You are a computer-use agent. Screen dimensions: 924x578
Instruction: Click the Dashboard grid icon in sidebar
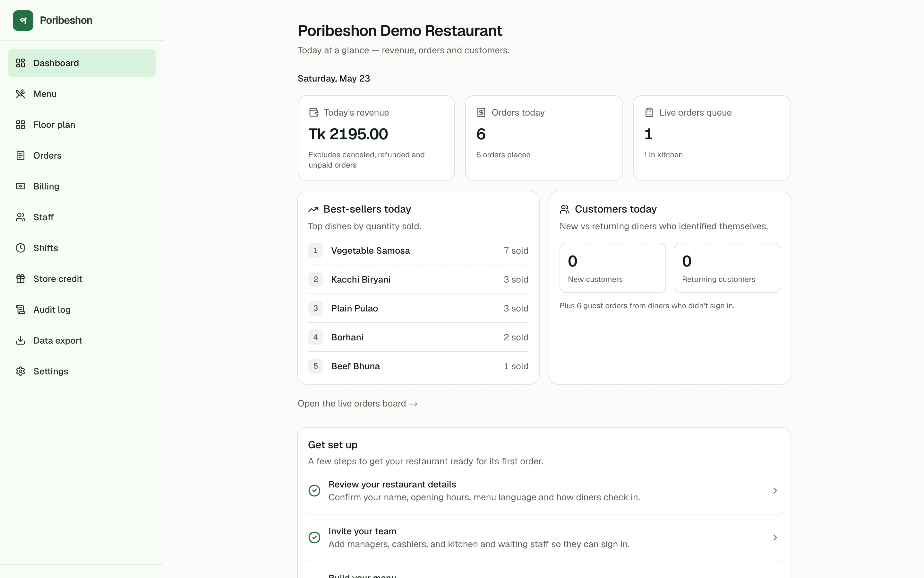click(x=21, y=63)
